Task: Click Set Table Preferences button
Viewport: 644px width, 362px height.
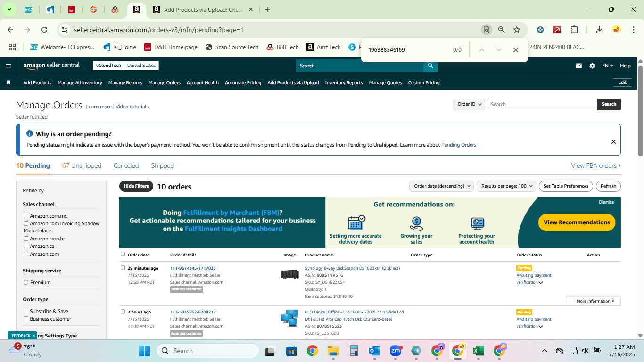Action: [x=566, y=186]
